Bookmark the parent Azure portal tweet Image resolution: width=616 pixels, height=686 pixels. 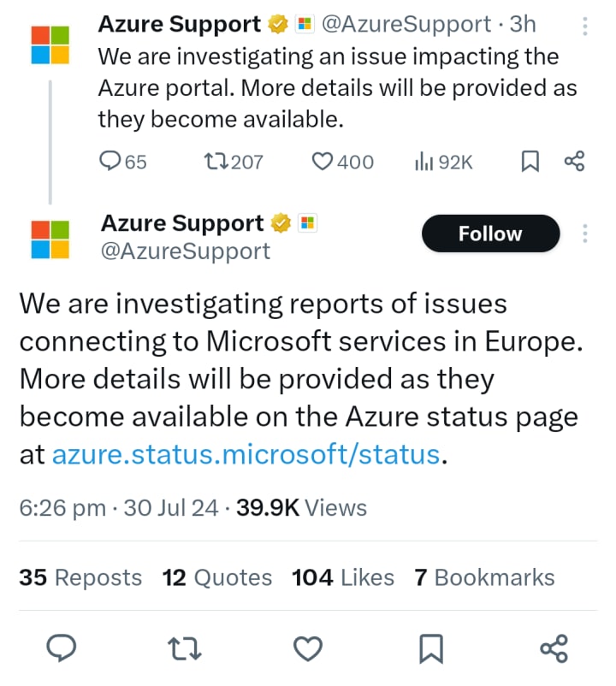530,161
